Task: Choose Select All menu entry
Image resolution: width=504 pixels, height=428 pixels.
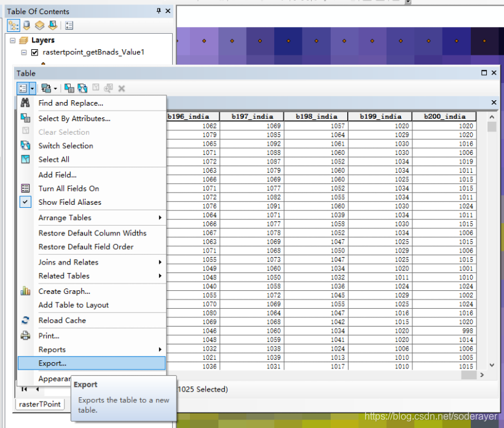Action: (x=92, y=159)
